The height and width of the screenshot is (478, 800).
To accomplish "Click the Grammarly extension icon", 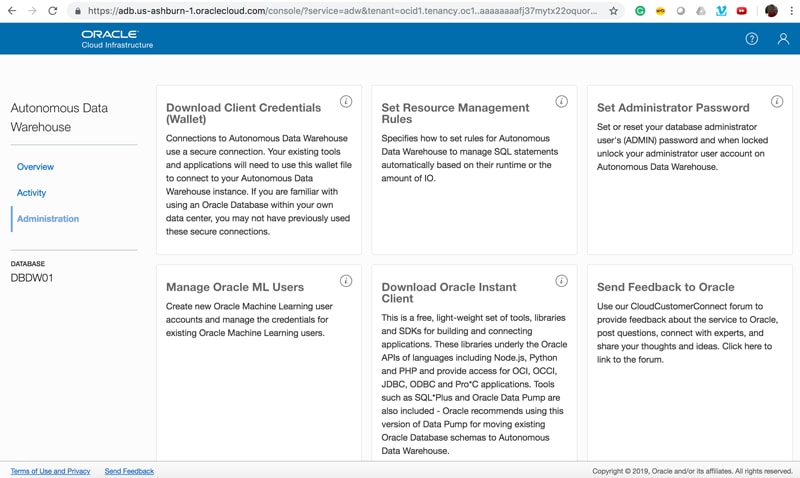I will click(x=641, y=11).
